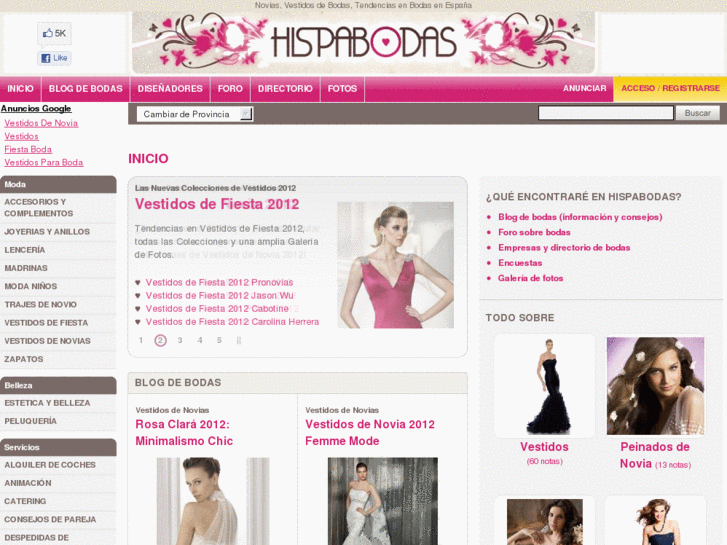This screenshot has height=545, width=727.
Task: Open the Vestidos (60 notas) topic link
Action: pyautogui.click(x=544, y=447)
